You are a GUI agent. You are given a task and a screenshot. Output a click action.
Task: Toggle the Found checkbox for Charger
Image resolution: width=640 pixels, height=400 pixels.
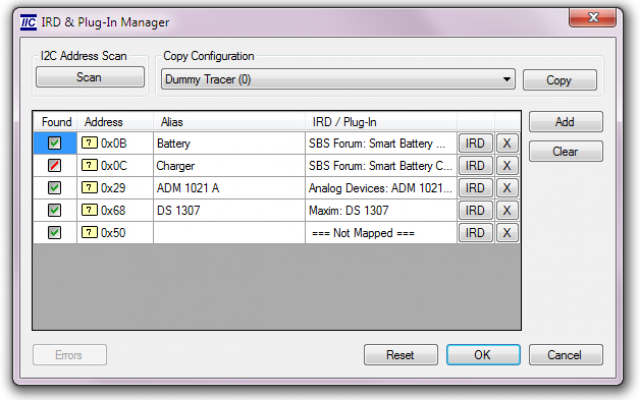pos(55,165)
